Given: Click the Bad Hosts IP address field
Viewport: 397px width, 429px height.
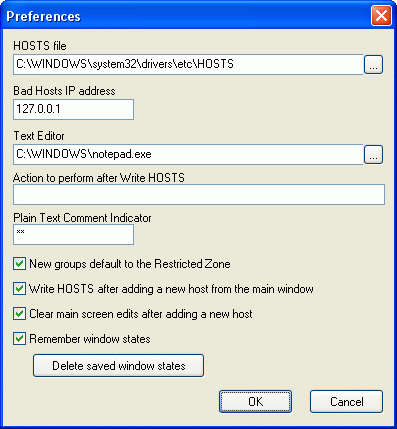Looking at the screenshot, I should pos(73,109).
